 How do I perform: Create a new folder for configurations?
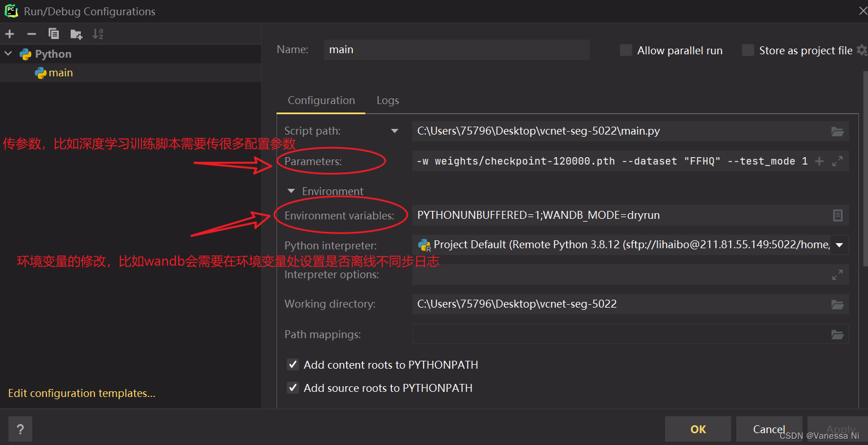[76, 34]
